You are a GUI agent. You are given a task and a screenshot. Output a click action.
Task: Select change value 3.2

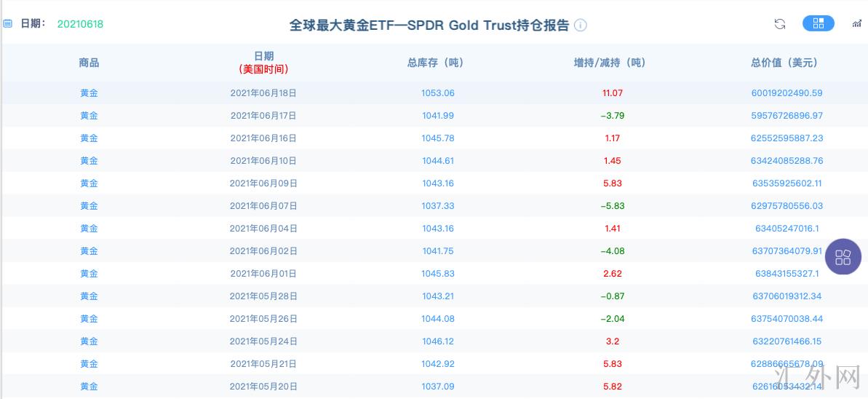point(612,341)
